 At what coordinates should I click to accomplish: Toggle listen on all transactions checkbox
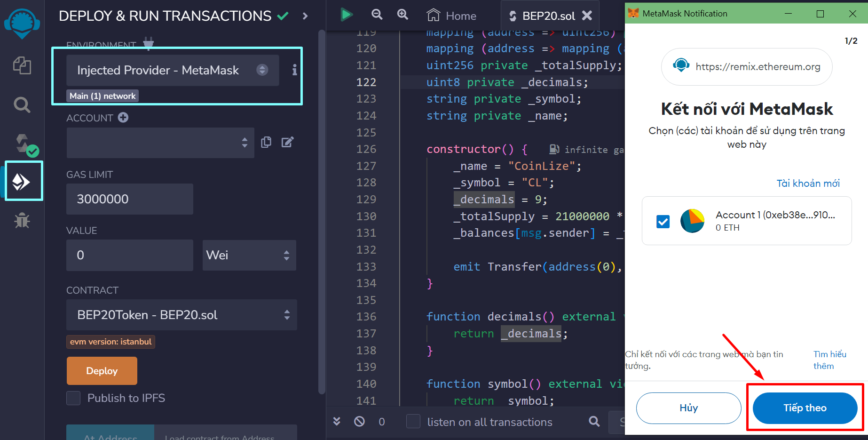pos(413,421)
